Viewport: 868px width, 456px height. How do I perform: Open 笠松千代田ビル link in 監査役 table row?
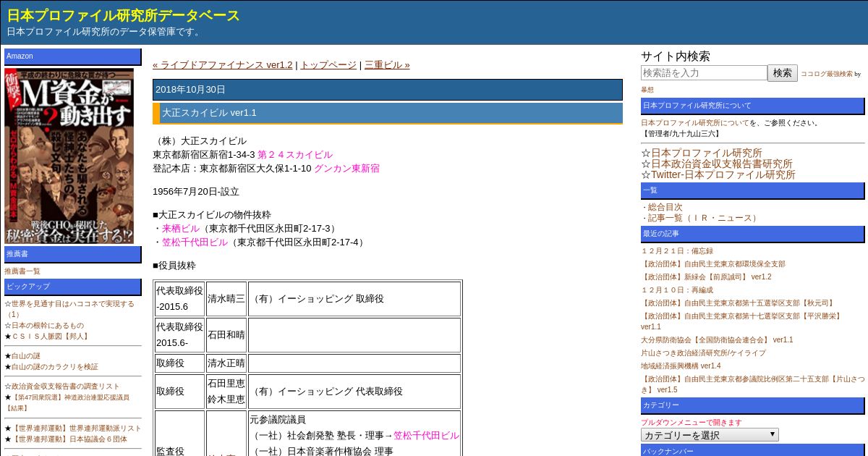coord(426,436)
